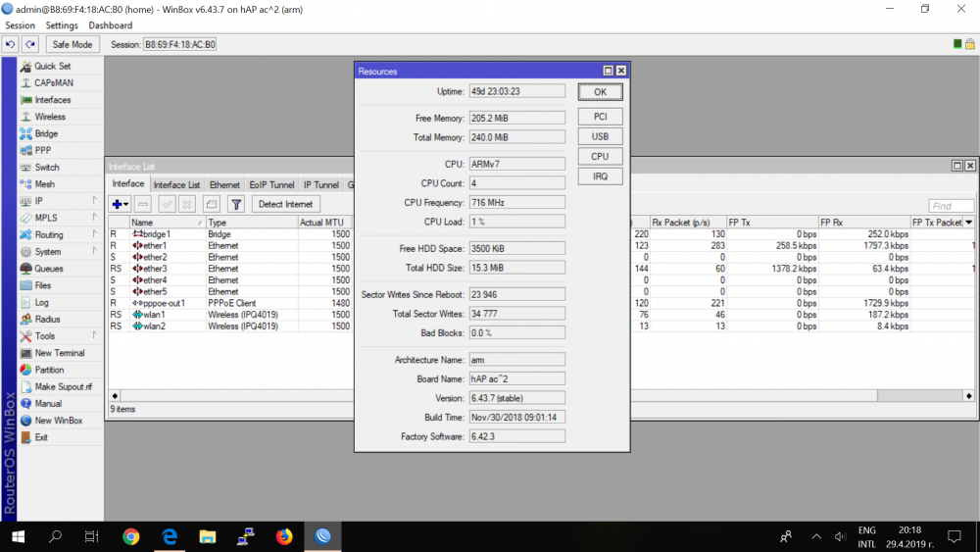Click the Find search field
Viewport: 980px width, 552px height.
pyautogui.click(x=951, y=206)
